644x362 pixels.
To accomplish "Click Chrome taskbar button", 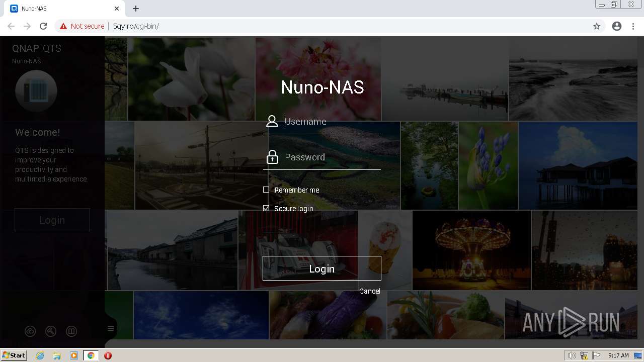I will (91, 355).
